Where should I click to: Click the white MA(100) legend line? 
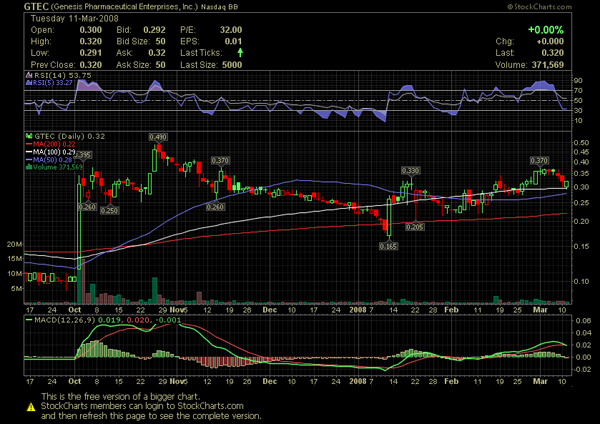click(x=29, y=152)
